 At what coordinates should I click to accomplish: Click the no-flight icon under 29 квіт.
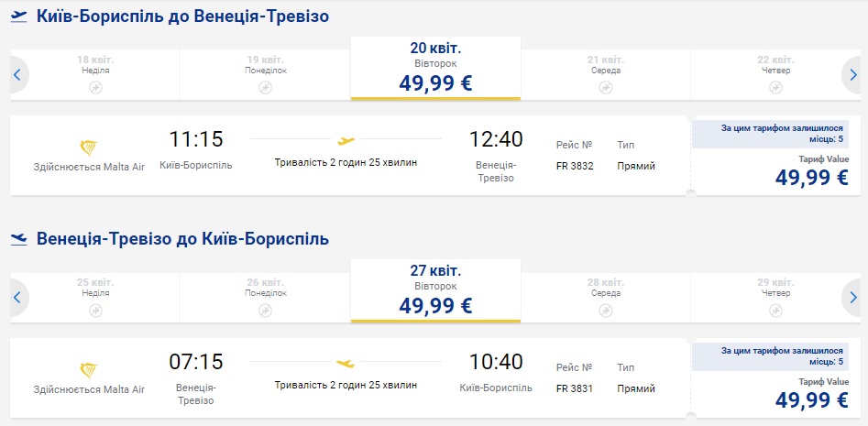click(x=775, y=310)
